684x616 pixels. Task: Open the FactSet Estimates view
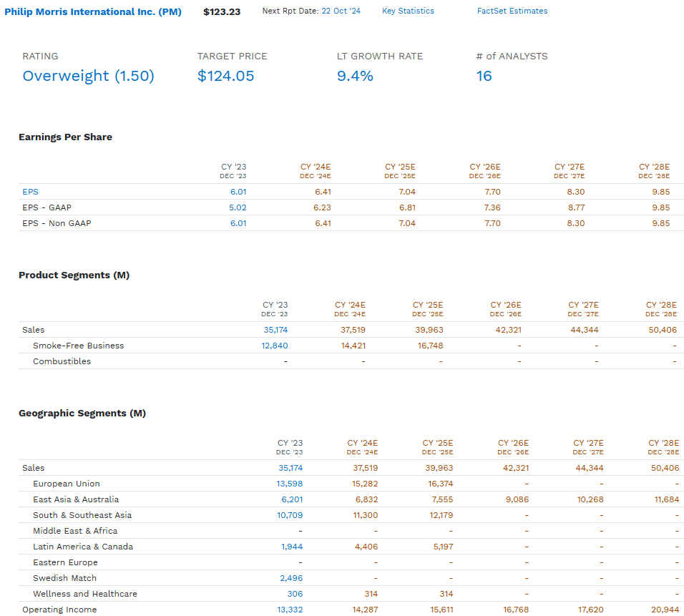[x=512, y=11]
